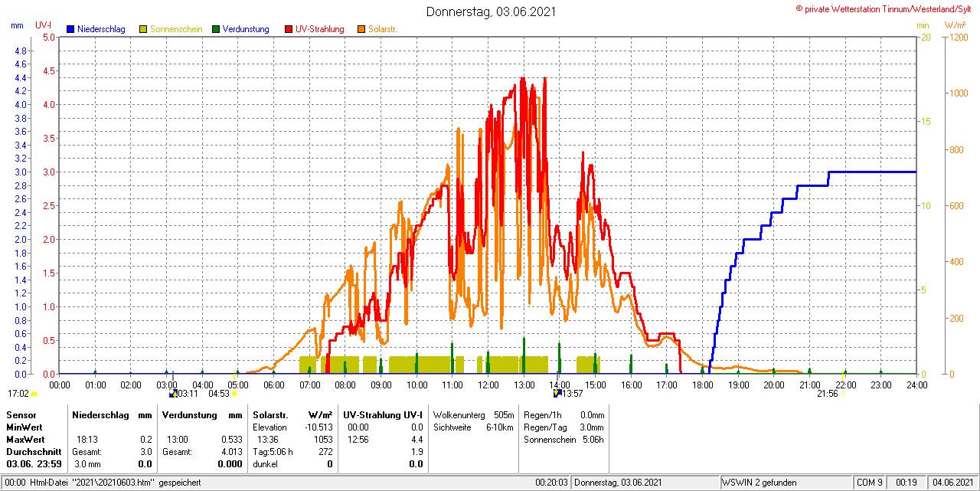Click the COM 9 status bar entry
Screen dimensions: 980x491
tap(870, 483)
